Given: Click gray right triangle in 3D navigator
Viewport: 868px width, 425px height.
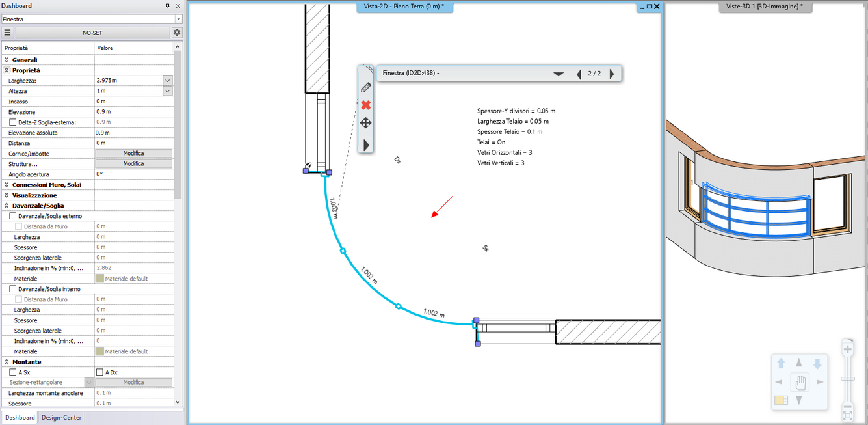Looking at the screenshot, I should (x=820, y=382).
